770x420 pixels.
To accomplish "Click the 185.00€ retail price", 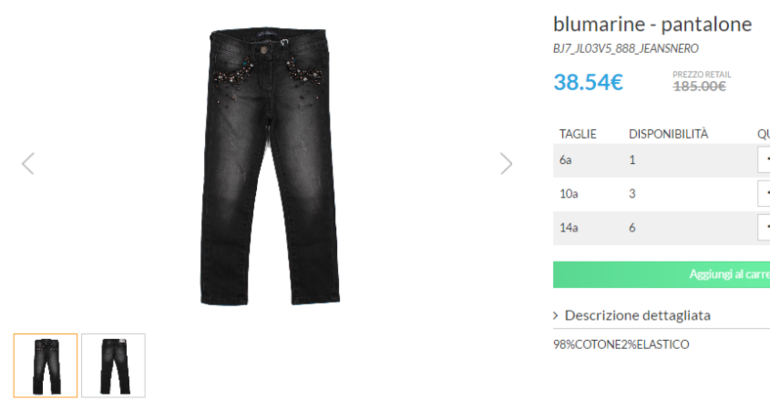I will tap(699, 86).
